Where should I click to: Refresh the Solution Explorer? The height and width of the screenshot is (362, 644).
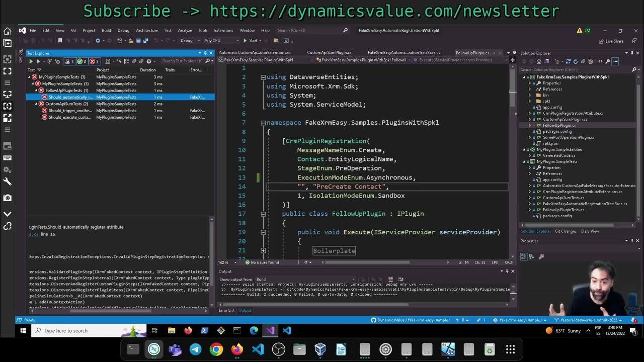(x=576, y=61)
